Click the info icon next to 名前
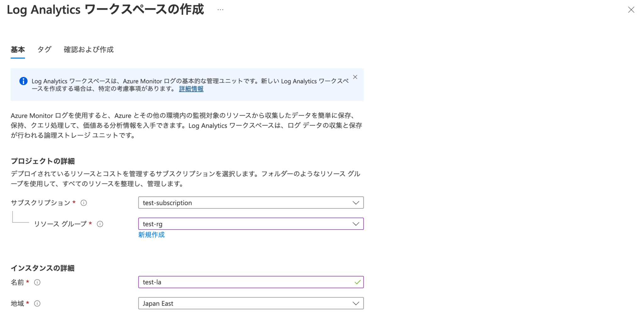 coord(37,282)
